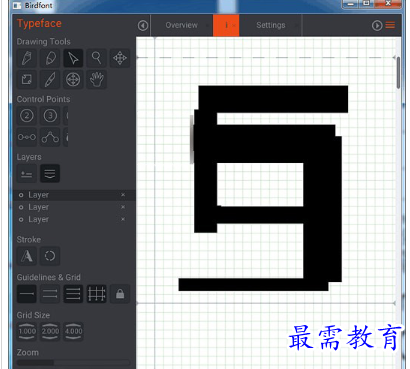Screen dimensions: 410x369
Task: Click the Typeface heading
Action: point(39,24)
